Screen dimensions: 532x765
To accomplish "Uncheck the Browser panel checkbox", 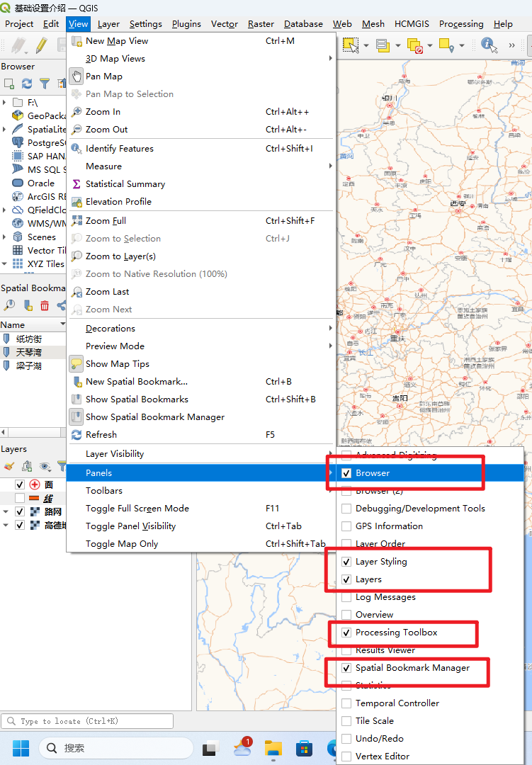I will click(x=346, y=473).
